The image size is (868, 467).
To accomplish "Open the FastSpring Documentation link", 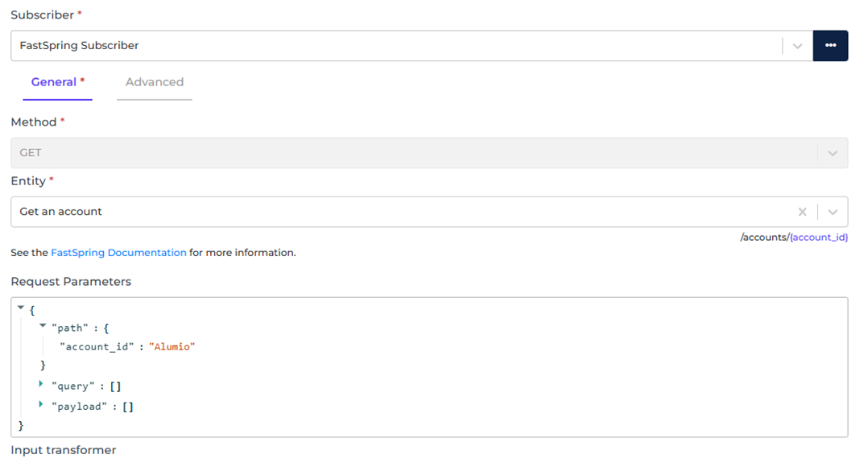I will click(x=118, y=253).
